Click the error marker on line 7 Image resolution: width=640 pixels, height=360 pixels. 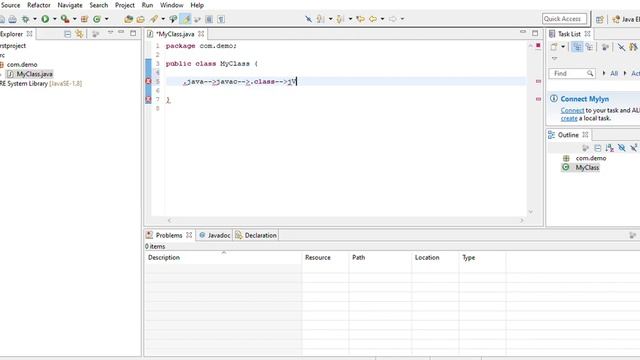[x=148, y=99]
